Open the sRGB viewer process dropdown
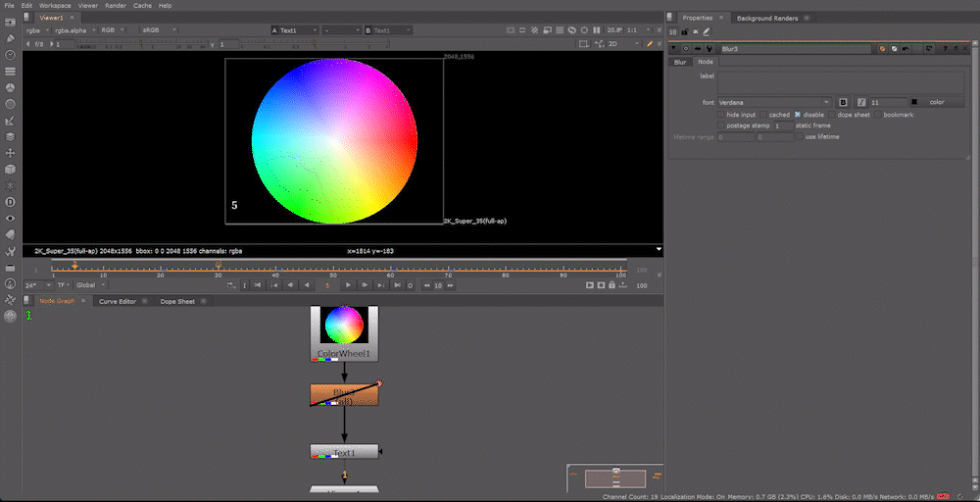Screen dimensions: 980x502 tap(160, 30)
